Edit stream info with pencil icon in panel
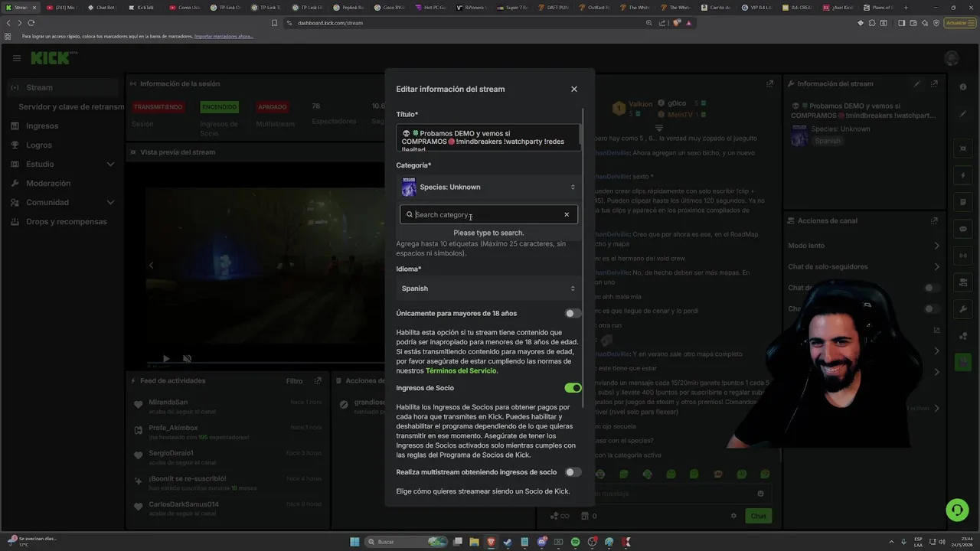 pos(917,83)
